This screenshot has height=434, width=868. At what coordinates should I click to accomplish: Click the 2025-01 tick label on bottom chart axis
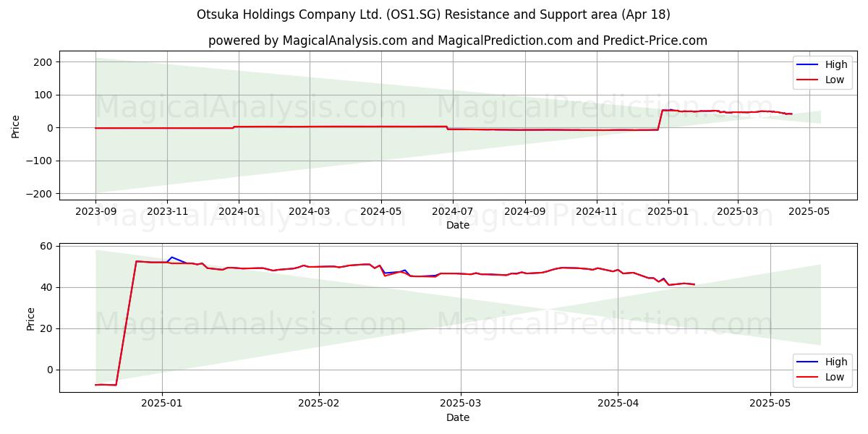pyautogui.click(x=162, y=404)
